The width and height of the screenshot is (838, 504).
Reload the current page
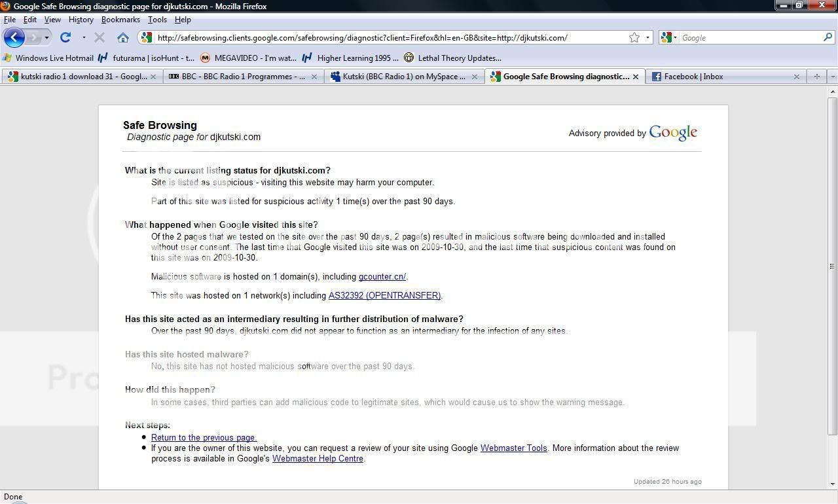pos(65,37)
